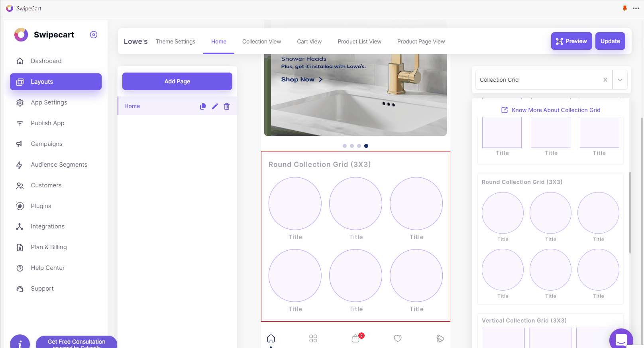Viewport: 644px width, 348px height.
Task: Click the duplicate Home page icon
Action: click(203, 106)
